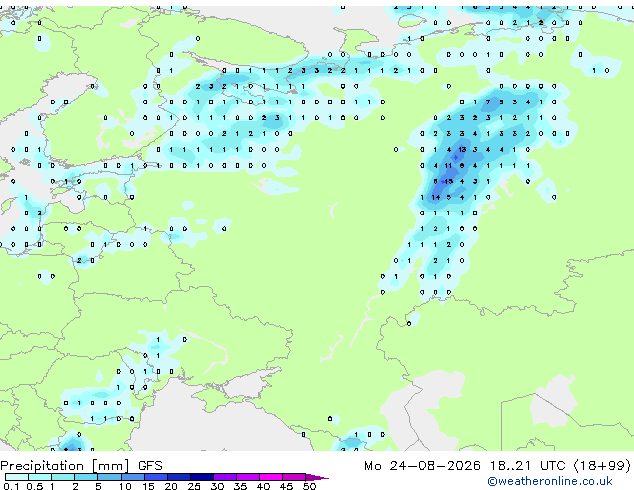634x490 pixels.
Task: Select the 10 to 15 mm legend swatch
Action: [x=132, y=477]
